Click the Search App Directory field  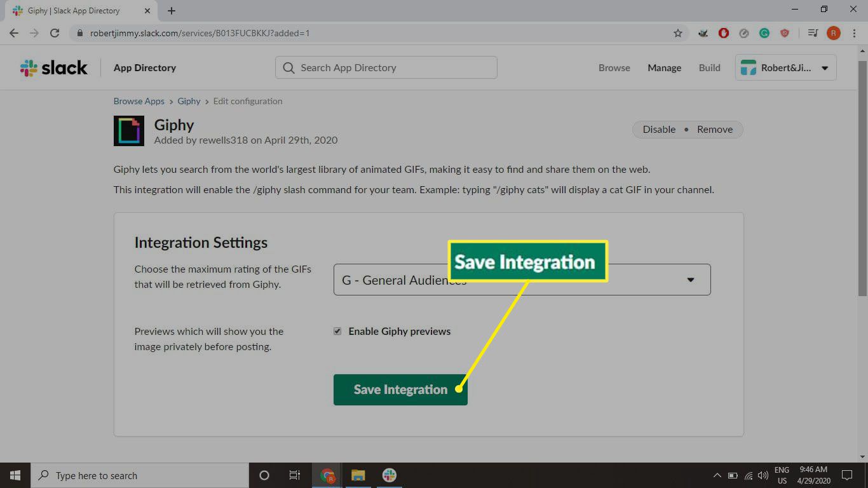[x=386, y=68]
